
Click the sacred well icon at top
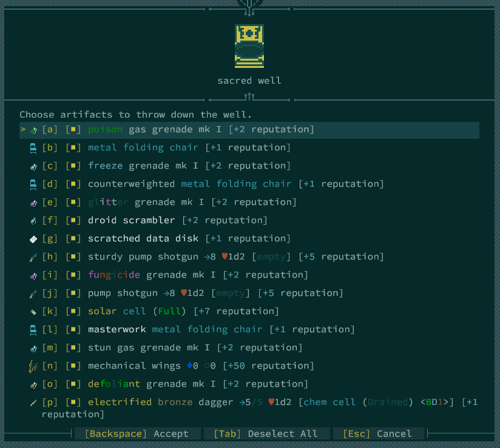click(249, 45)
